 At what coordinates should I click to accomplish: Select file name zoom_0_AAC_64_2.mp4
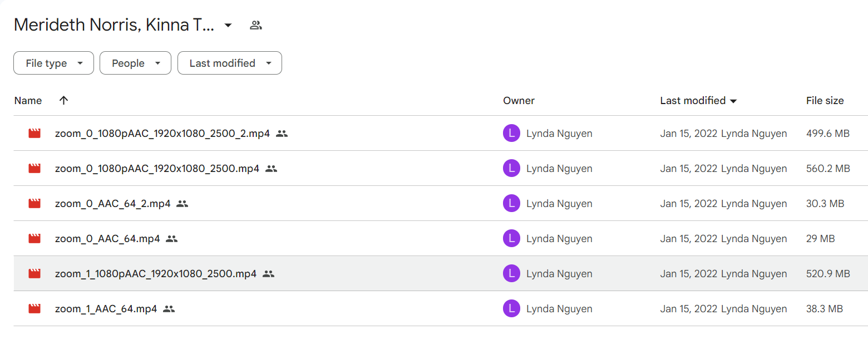[113, 204]
